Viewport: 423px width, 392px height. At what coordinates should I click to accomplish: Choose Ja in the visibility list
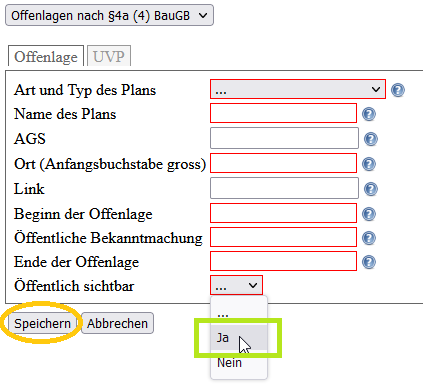(x=239, y=338)
